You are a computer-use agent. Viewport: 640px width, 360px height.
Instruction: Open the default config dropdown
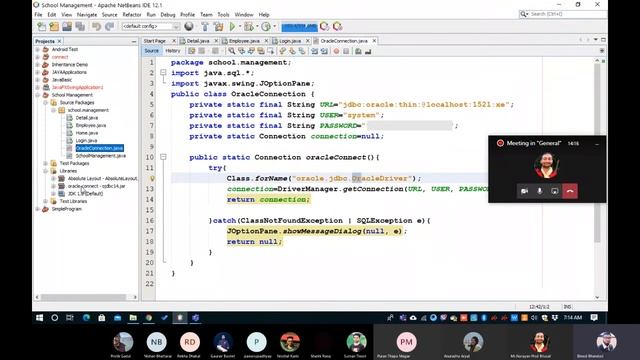[151, 27]
